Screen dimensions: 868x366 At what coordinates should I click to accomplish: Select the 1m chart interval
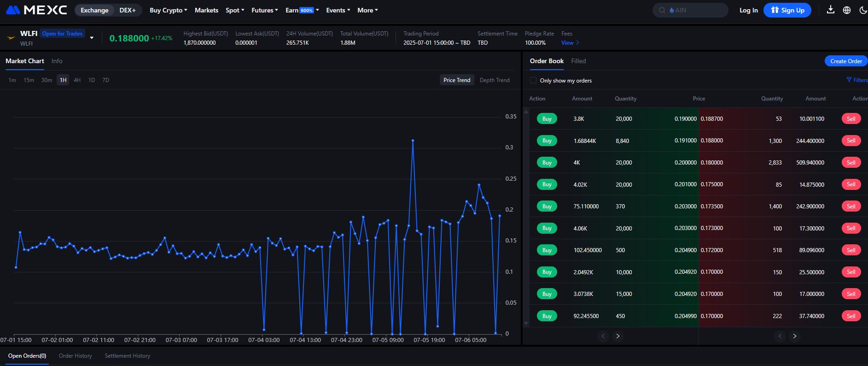12,80
